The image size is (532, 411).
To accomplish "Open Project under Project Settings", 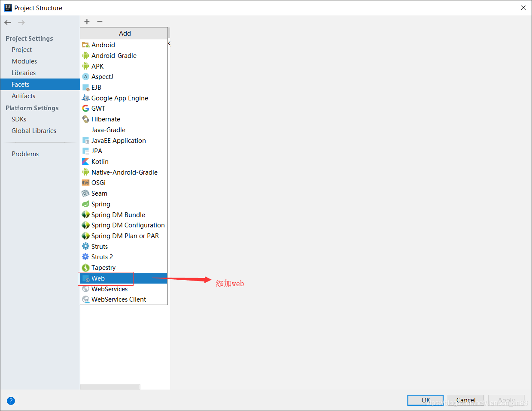I will (x=40, y=50).
